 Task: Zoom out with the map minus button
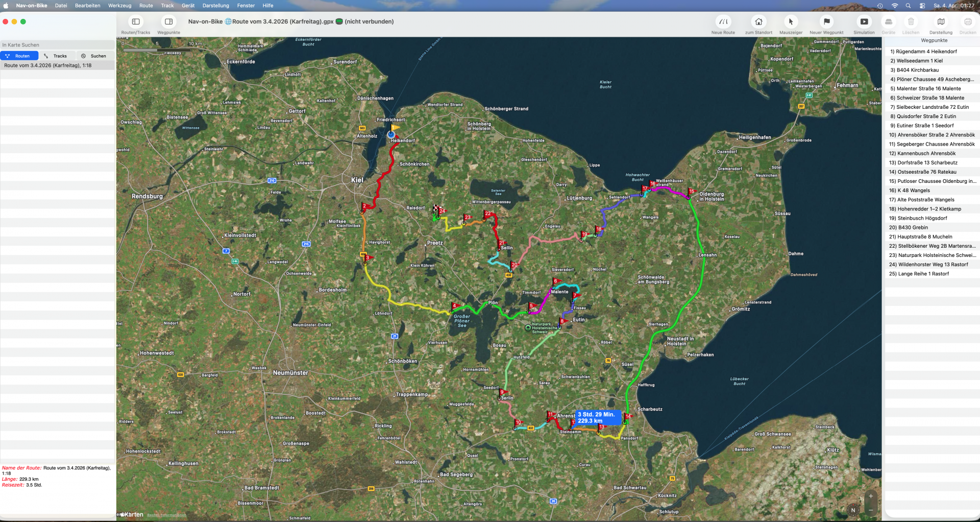point(871,510)
